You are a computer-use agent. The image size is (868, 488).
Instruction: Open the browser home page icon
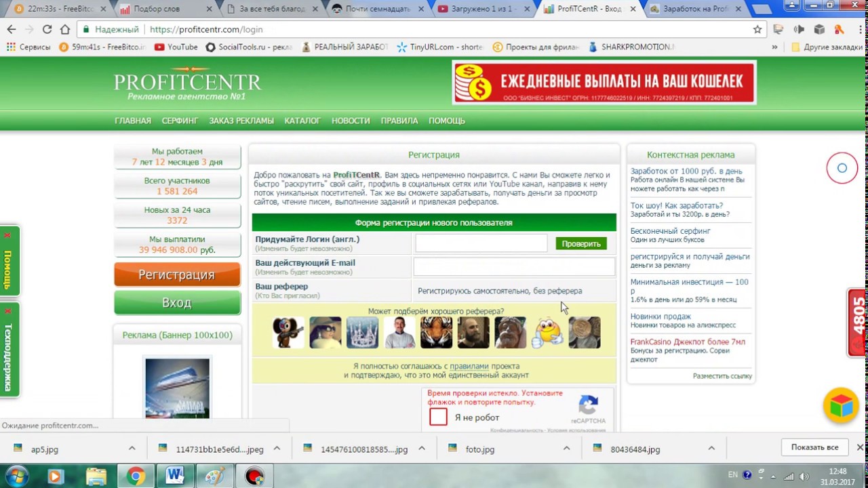(64, 29)
